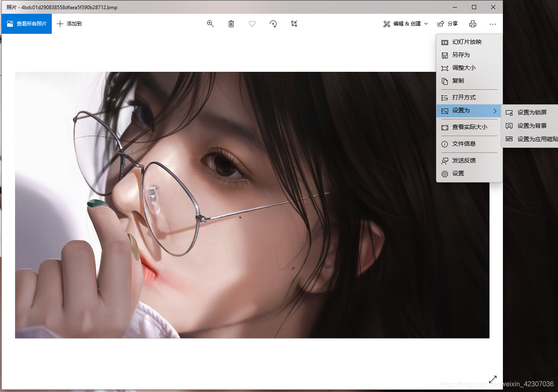Click the info icon beside 文件信息
The width and height of the screenshot is (558, 392).
(445, 144)
